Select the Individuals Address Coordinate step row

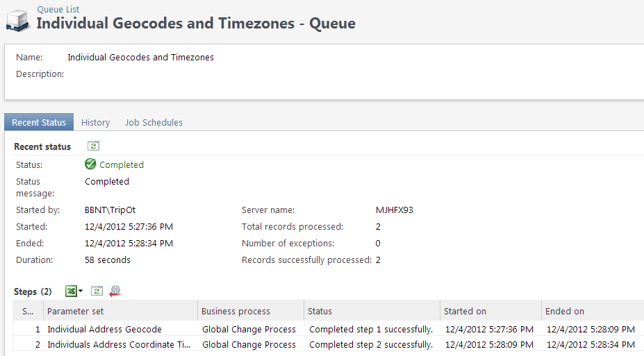(118, 344)
